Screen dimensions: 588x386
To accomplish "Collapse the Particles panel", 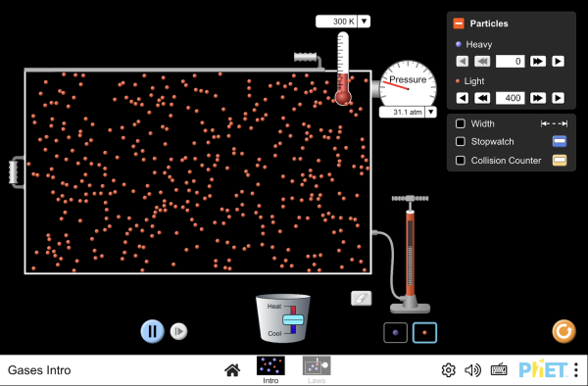I will 459,24.
